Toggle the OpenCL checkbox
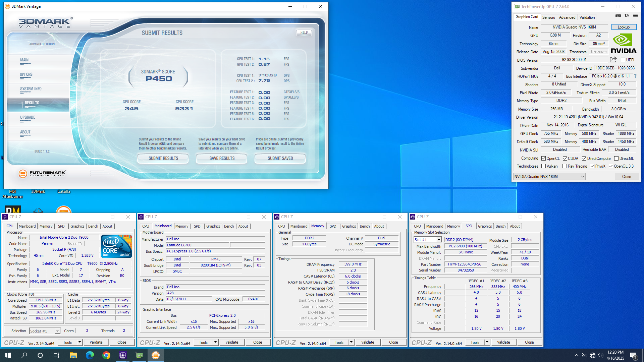This screenshot has height=362, width=644. click(x=543, y=159)
